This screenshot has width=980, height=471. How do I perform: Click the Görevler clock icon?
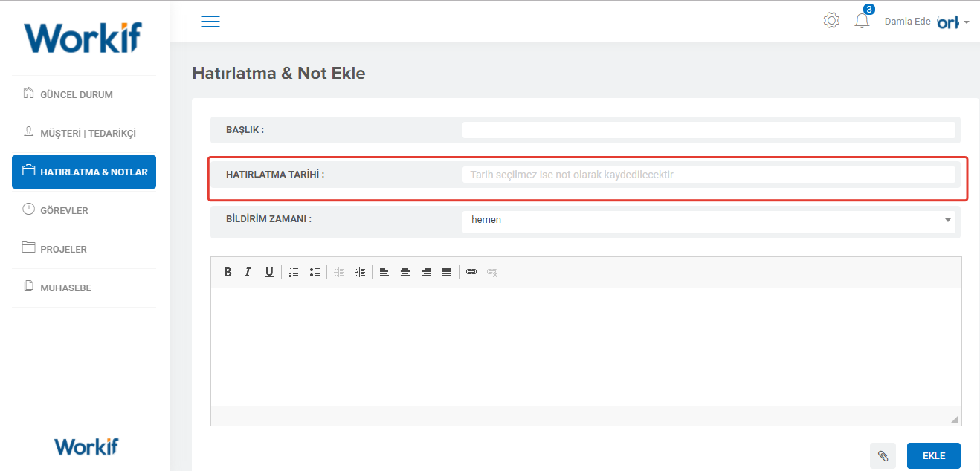[29, 209]
